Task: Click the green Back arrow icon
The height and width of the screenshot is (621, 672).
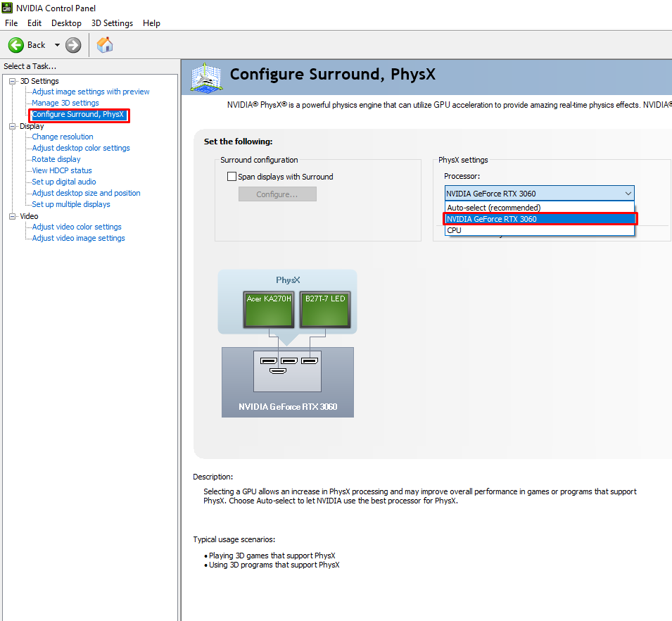Action: point(16,45)
